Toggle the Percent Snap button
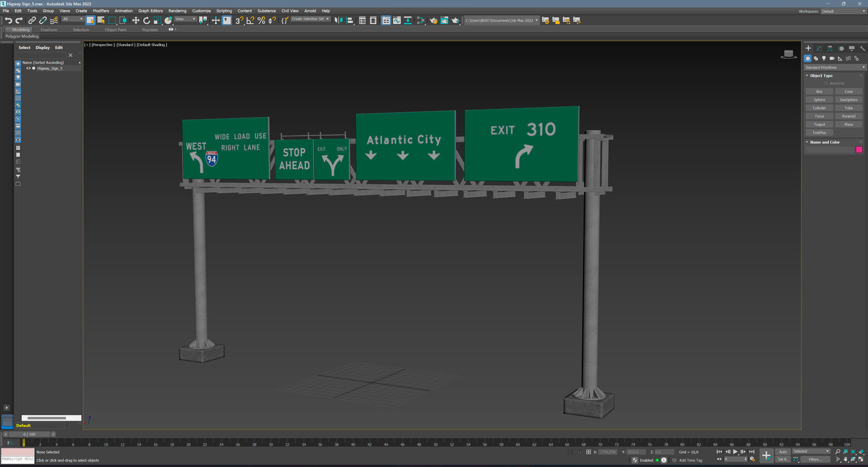The width and height of the screenshot is (868, 467). click(x=261, y=20)
